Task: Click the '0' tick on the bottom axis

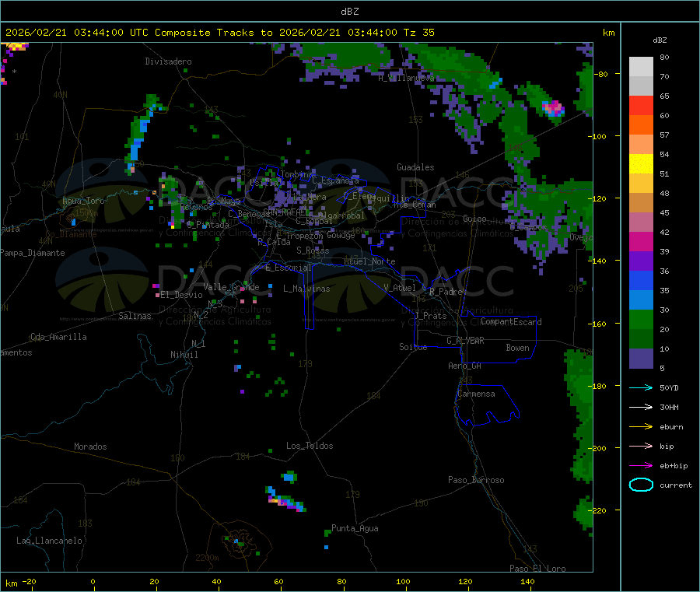Action: [93, 581]
